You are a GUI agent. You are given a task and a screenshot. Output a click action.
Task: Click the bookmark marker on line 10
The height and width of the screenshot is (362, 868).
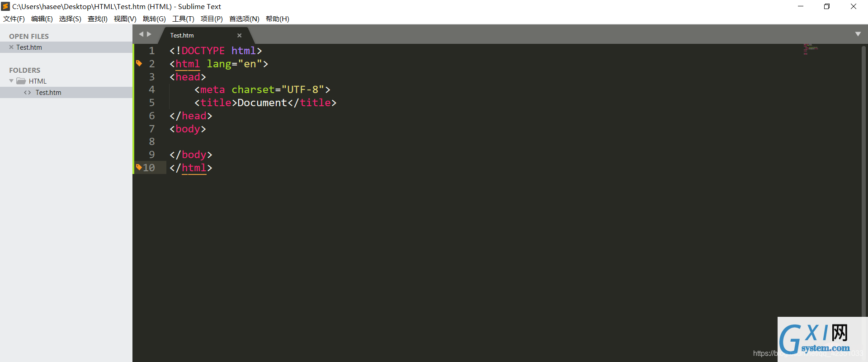pos(139,167)
